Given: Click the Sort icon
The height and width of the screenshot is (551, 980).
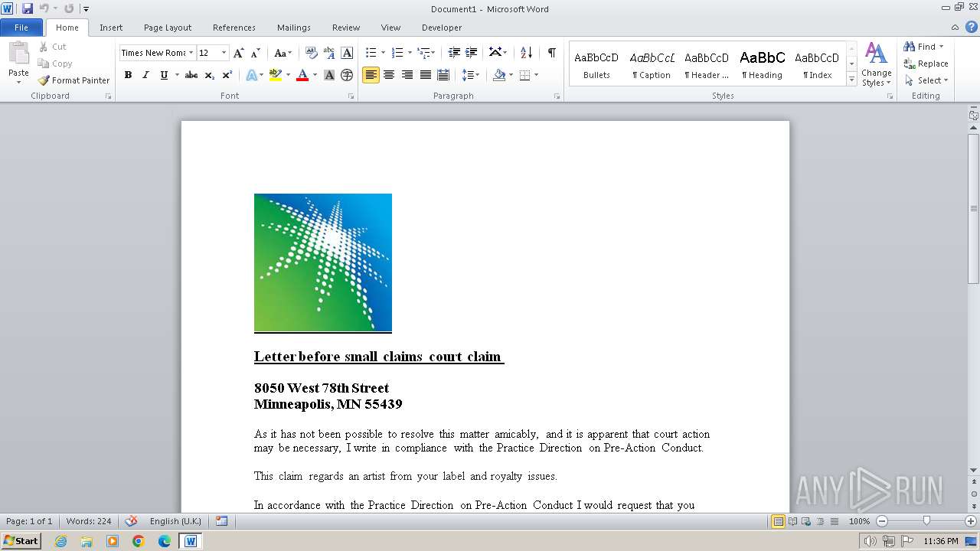Looking at the screenshot, I should pos(526,53).
